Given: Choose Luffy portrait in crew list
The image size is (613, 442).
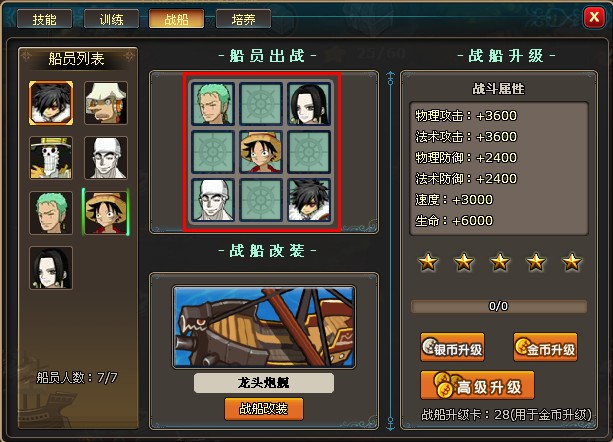Looking at the screenshot, I should 106,213.
